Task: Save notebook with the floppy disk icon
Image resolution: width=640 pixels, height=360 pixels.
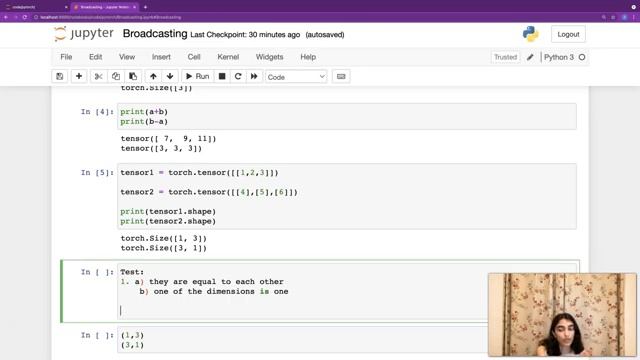Action: pos(60,76)
